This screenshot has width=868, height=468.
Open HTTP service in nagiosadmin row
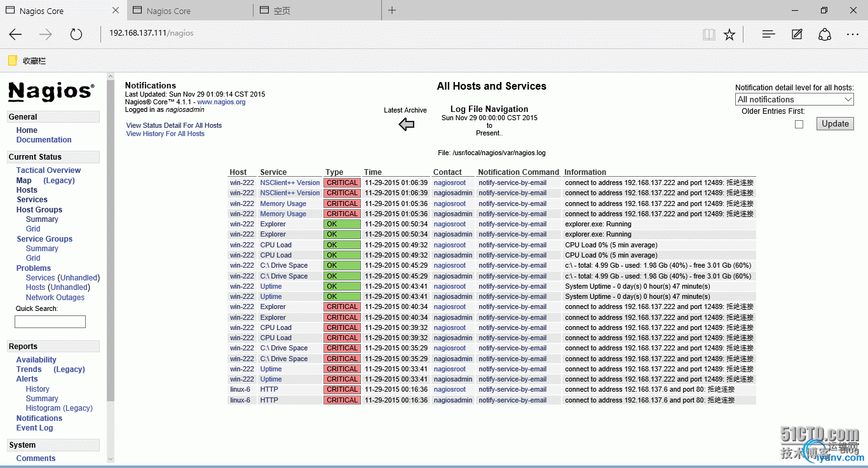[269, 400]
